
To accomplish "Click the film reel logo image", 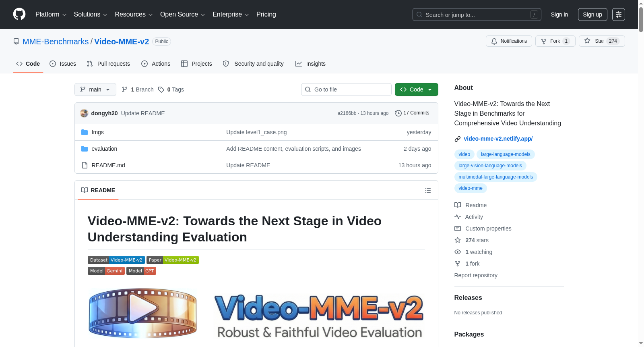I will [142, 313].
